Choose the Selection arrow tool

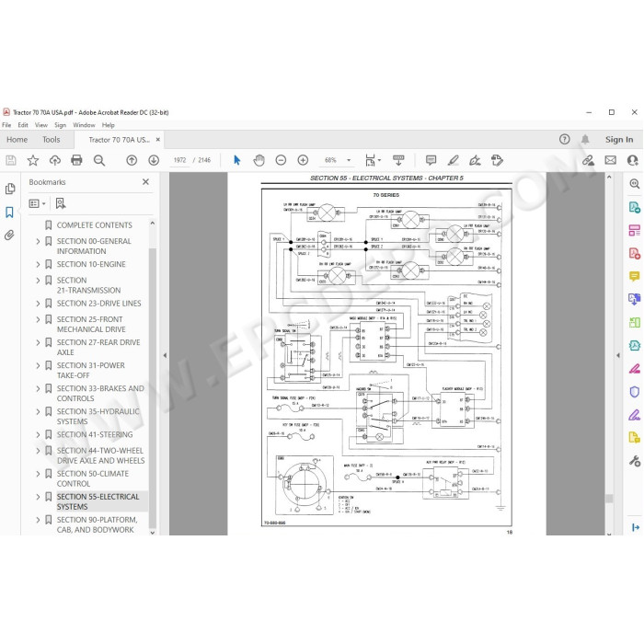[237, 160]
